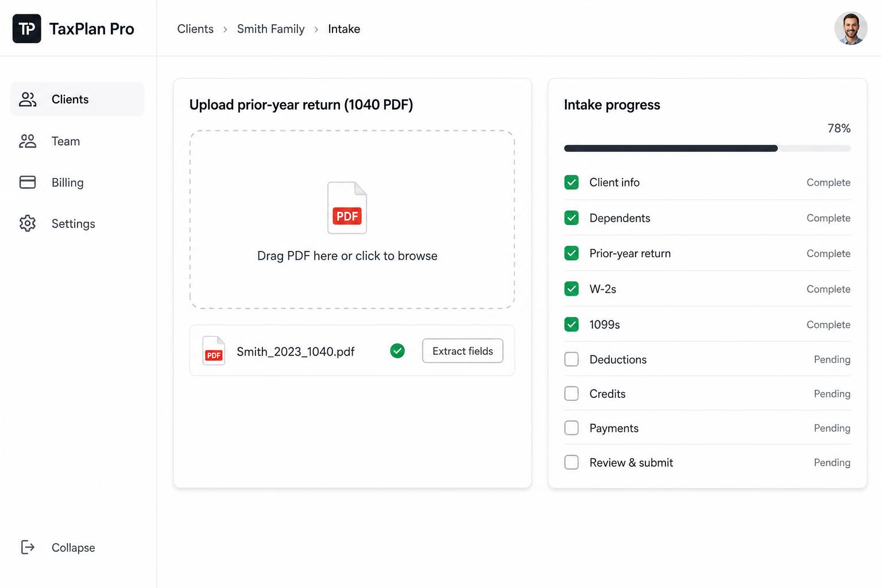Click the chevron after Smith Family breadcrumb
Image resolution: width=882 pixels, height=588 pixels.
[316, 29]
